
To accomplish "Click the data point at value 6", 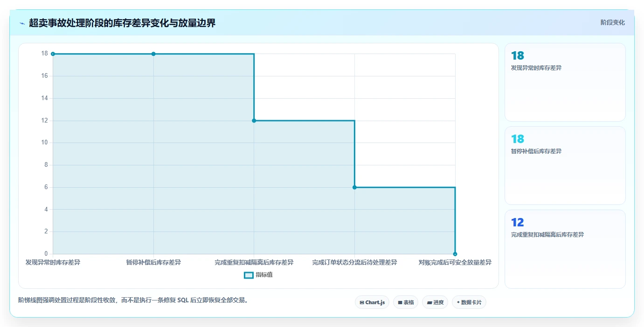I will tap(354, 187).
